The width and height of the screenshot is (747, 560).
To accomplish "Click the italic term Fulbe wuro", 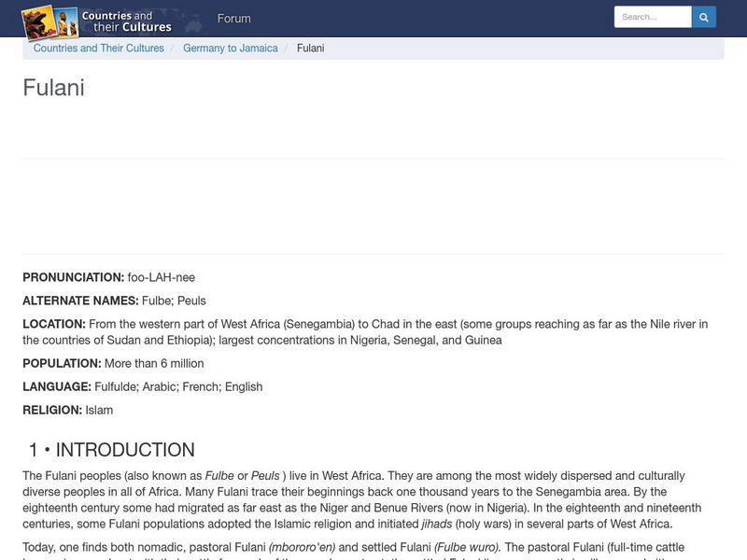I will (468, 547).
